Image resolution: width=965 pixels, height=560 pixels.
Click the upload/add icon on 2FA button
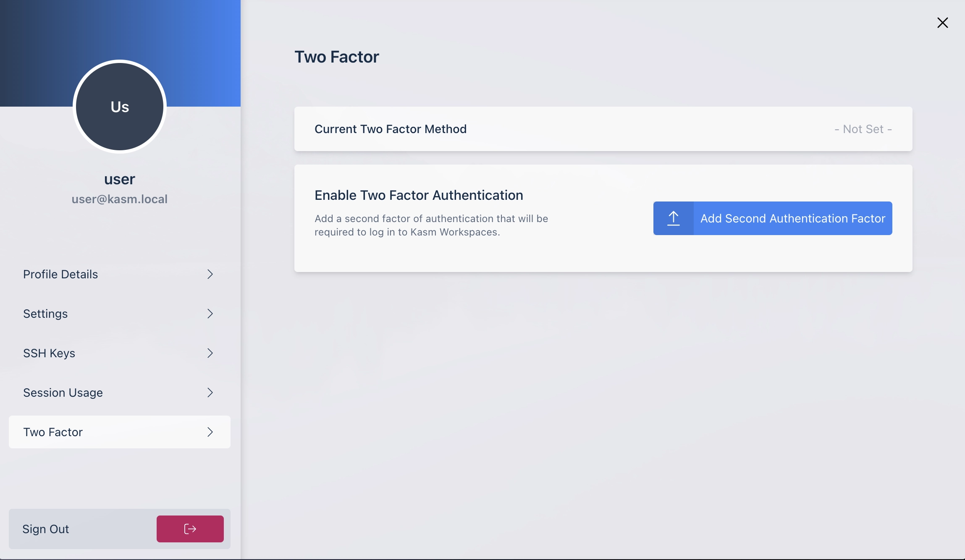[673, 218]
